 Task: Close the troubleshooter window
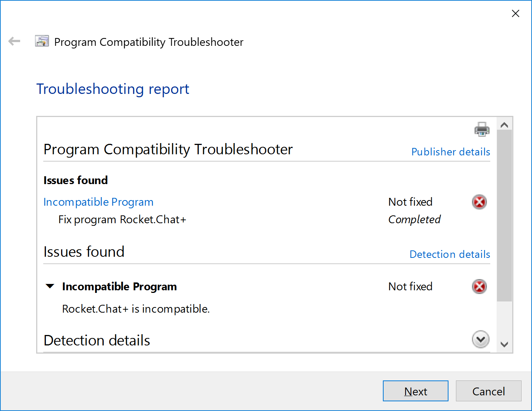tap(515, 13)
